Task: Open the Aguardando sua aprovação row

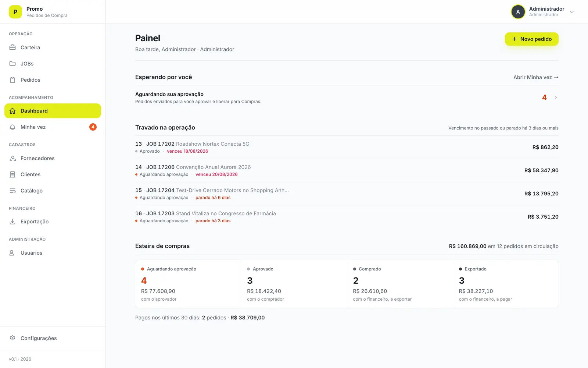Action: click(347, 98)
